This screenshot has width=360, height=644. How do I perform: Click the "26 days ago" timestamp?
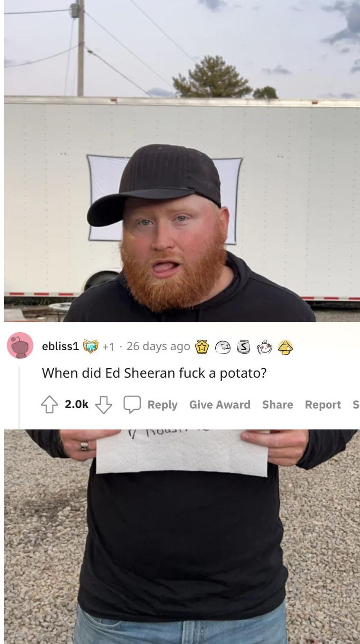[x=158, y=346]
